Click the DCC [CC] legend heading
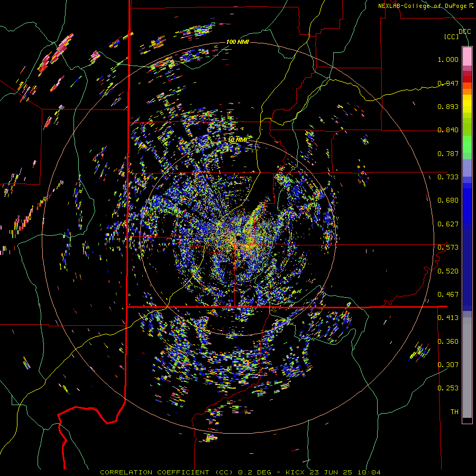476x476 pixels. [x=457, y=34]
